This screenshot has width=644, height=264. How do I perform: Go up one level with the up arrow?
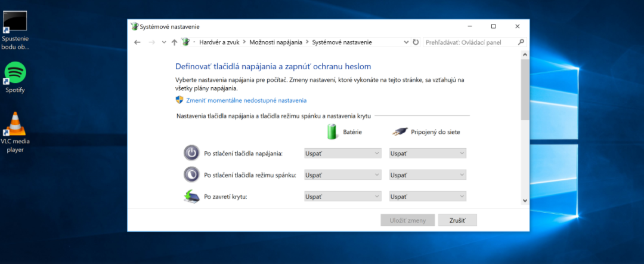174,42
